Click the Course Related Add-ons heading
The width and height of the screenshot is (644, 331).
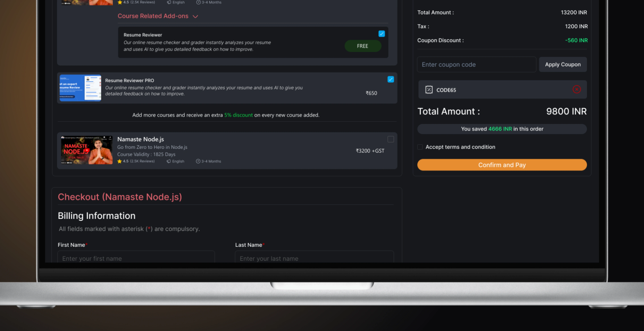pyautogui.click(x=153, y=16)
